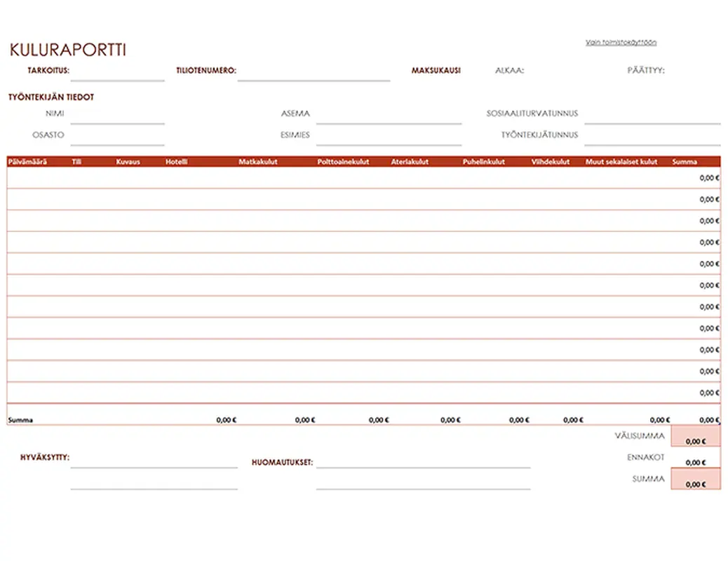Screen dimensions: 728x561
Task: Open the 'Vain toimistokäyttöön' link
Action: (x=621, y=43)
